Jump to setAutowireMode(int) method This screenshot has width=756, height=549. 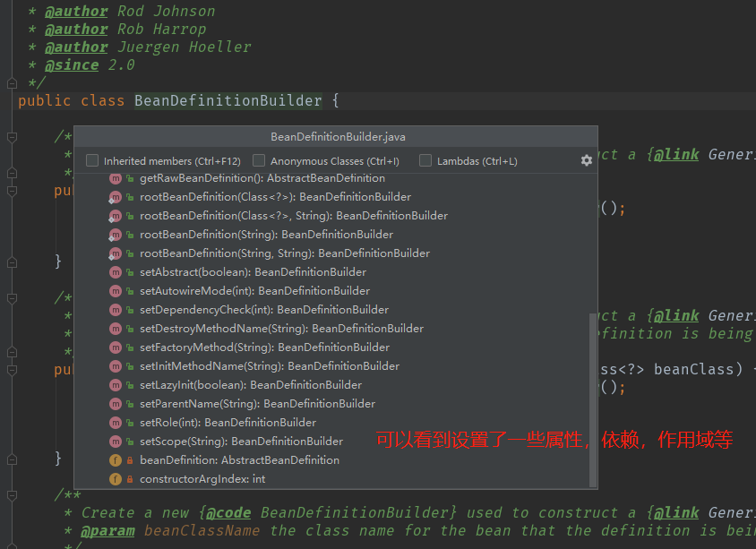[x=254, y=291]
